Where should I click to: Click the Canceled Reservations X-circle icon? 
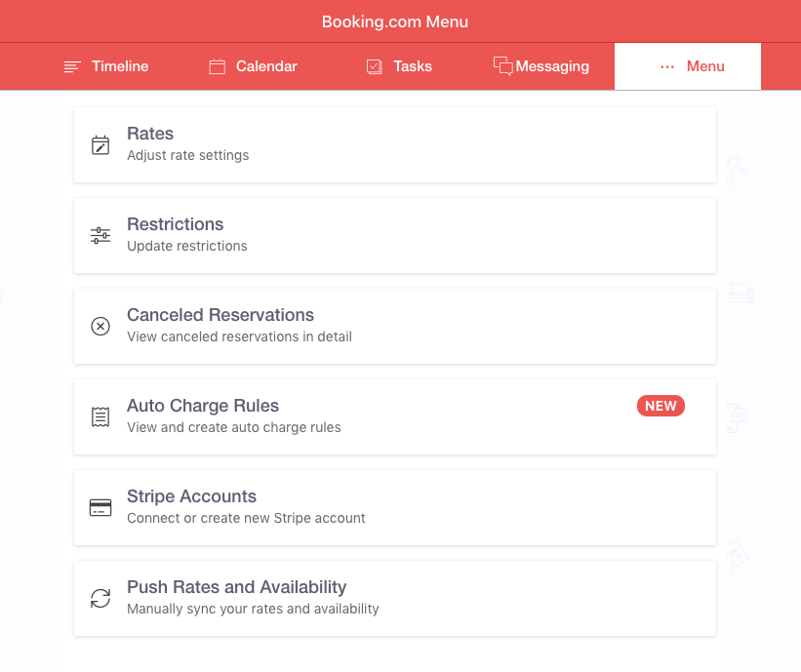pos(100,326)
